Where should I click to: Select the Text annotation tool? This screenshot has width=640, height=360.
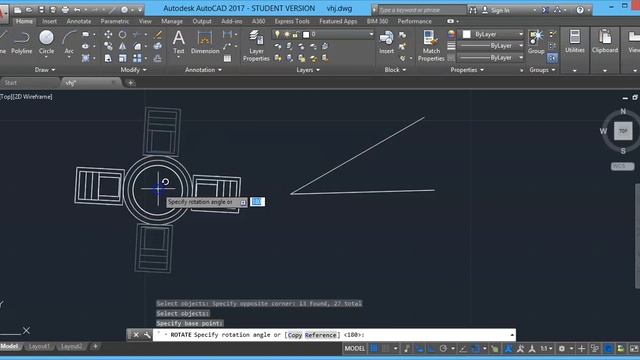pyautogui.click(x=178, y=42)
